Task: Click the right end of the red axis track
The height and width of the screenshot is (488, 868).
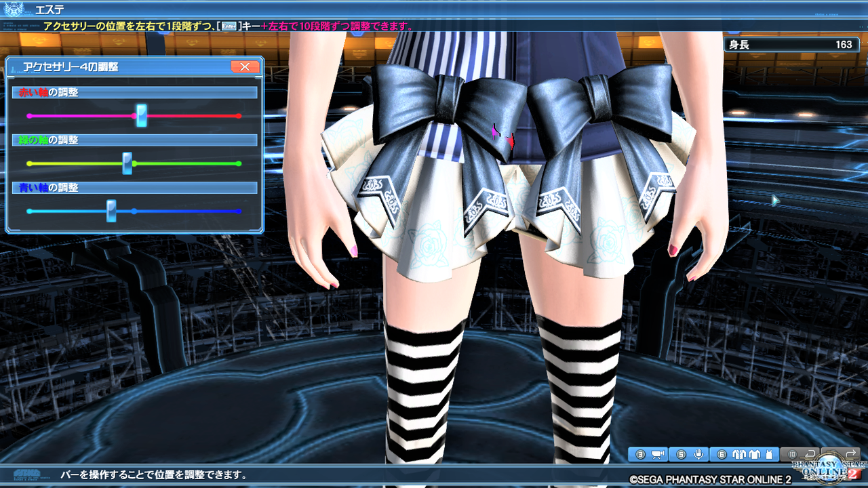Action: 238,116
